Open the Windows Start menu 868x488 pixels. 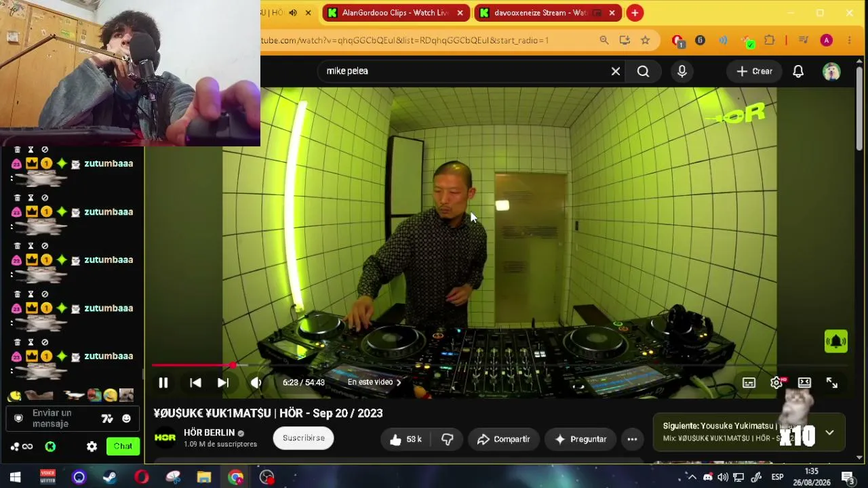pos(16,477)
